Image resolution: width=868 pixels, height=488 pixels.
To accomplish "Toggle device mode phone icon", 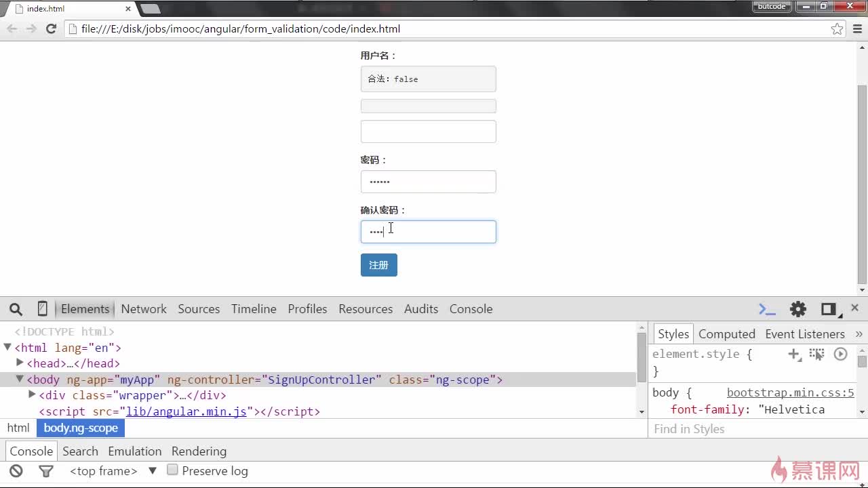I will click(42, 309).
